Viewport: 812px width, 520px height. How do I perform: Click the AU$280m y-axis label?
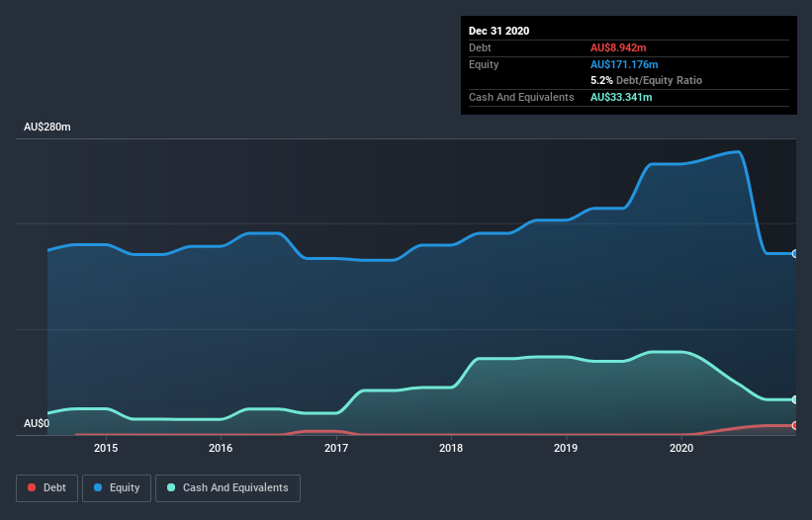[x=47, y=127]
